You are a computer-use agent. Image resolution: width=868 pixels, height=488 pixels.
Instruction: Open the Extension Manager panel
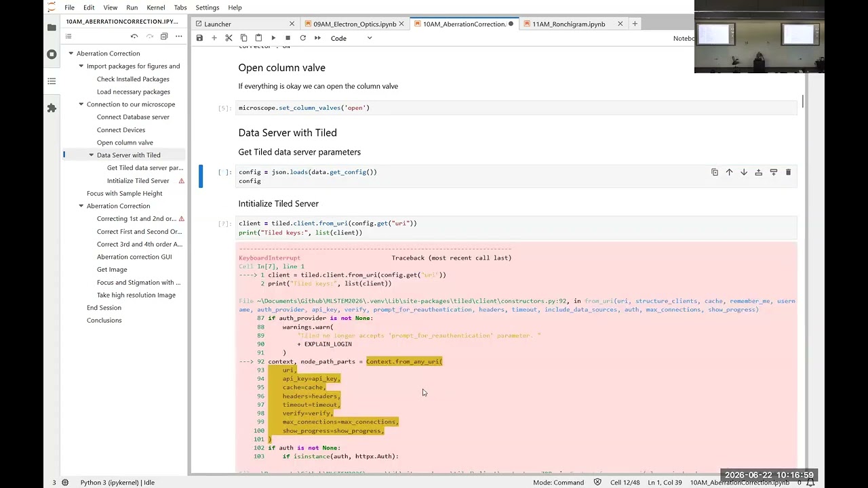pyautogui.click(x=52, y=108)
